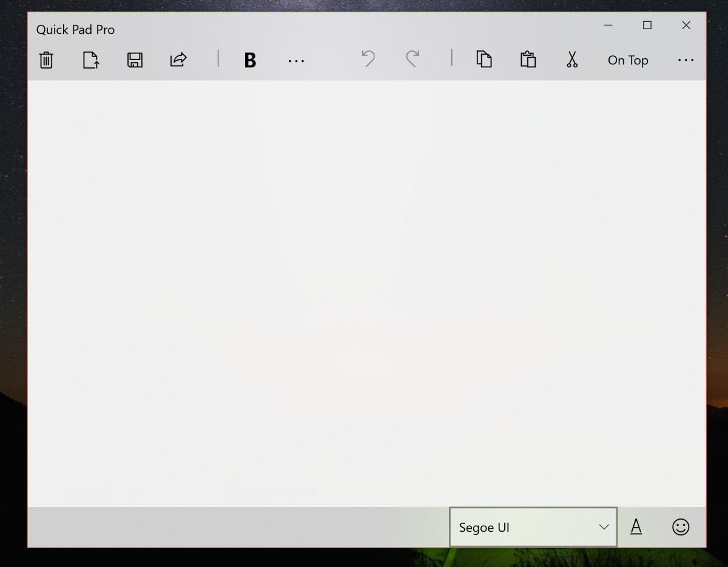Paste from clipboard icon

528,59
